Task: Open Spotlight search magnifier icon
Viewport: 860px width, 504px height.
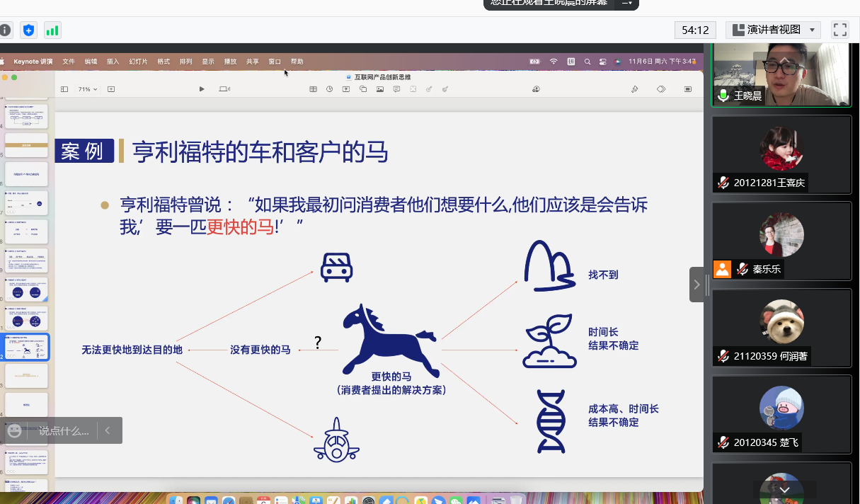Action: point(587,62)
